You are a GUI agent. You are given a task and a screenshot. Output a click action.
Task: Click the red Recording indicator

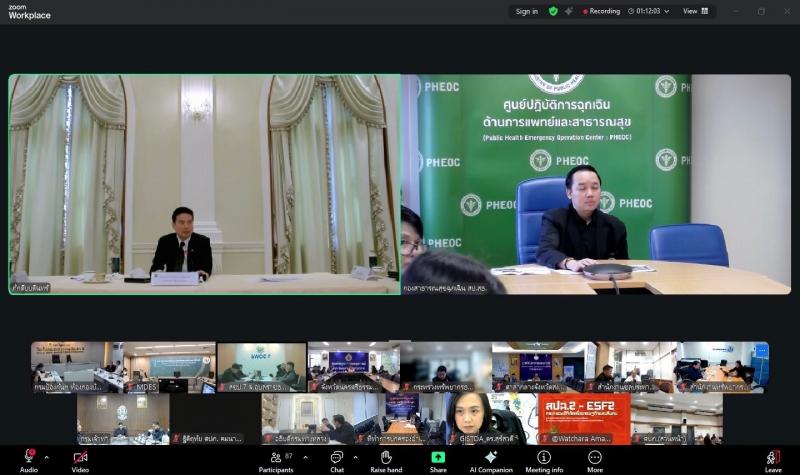pyautogui.click(x=601, y=11)
